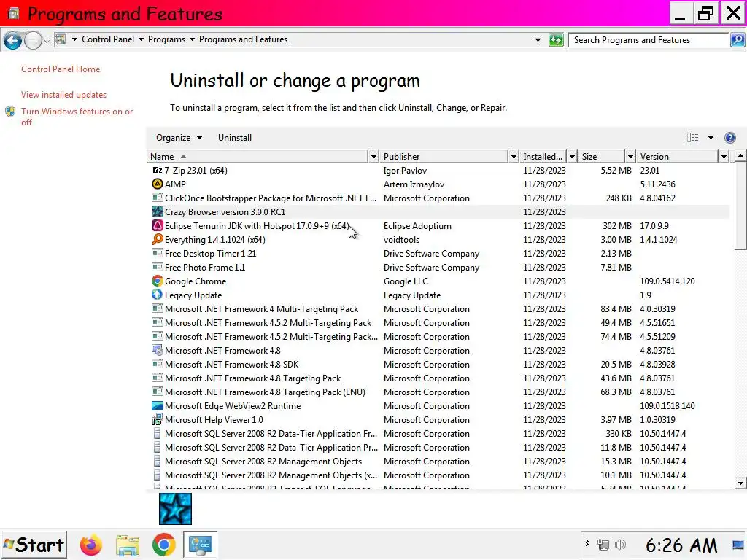This screenshot has height=560, width=747.
Task: Click the search magnifier icon
Action: pyautogui.click(x=738, y=40)
